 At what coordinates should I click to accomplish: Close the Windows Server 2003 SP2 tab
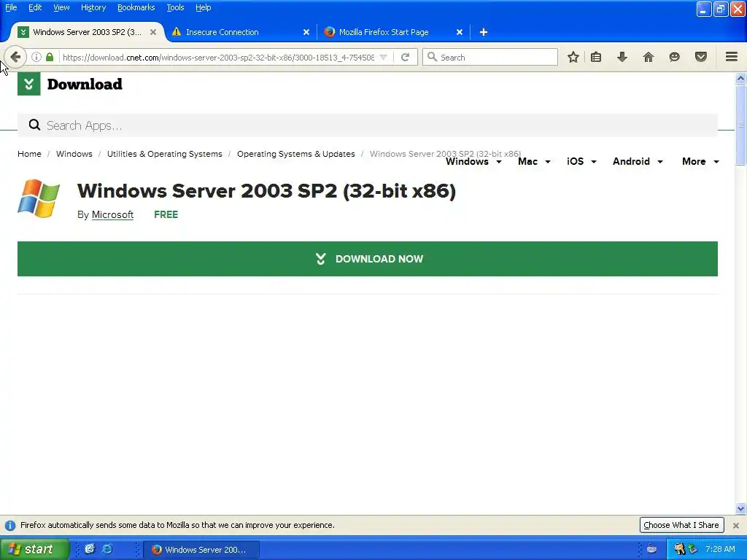point(153,32)
